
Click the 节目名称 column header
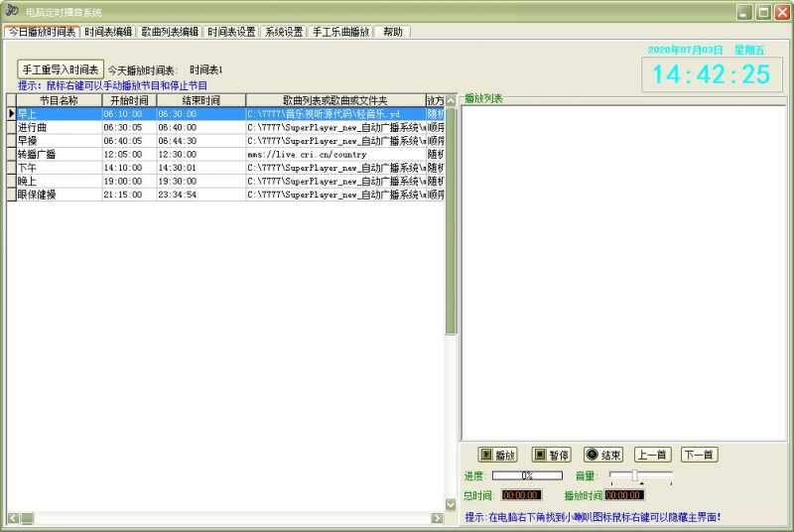pyautogui.click(x=60, y=100)
